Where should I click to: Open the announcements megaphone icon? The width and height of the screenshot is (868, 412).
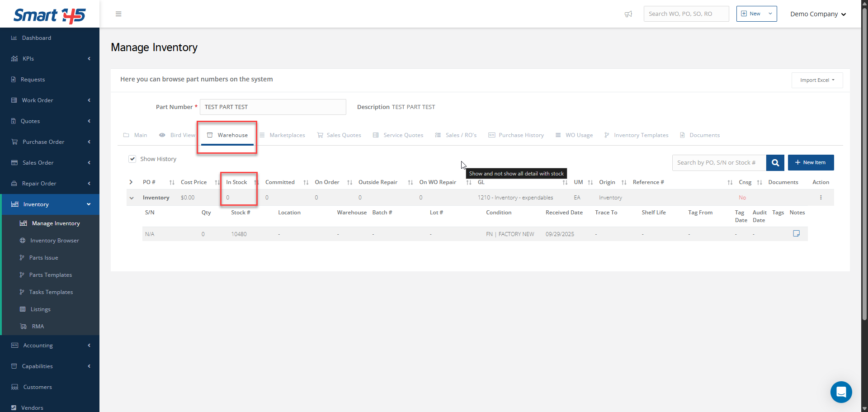pyautogui.click(x=628, y=14)
